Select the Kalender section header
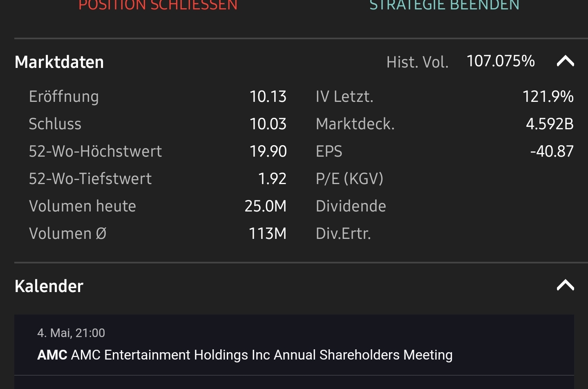The width and height of the screenshot is (588, 389). (x=49, y=286)
